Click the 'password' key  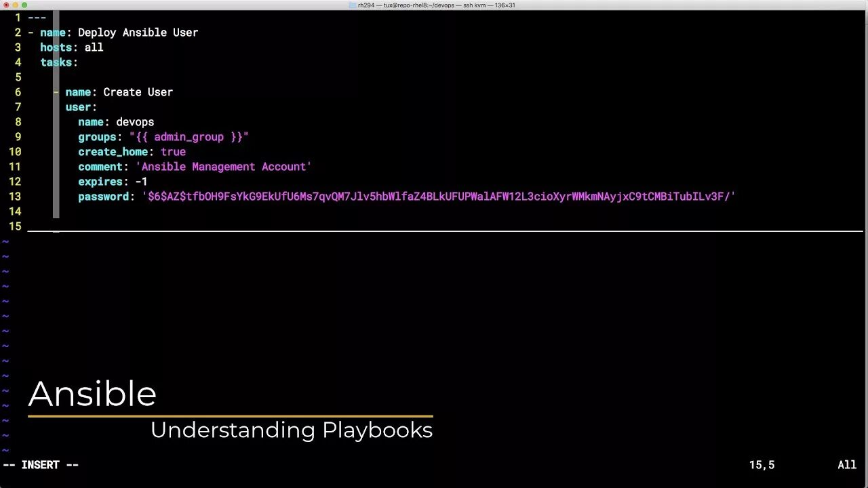click(x=103, y=197)
